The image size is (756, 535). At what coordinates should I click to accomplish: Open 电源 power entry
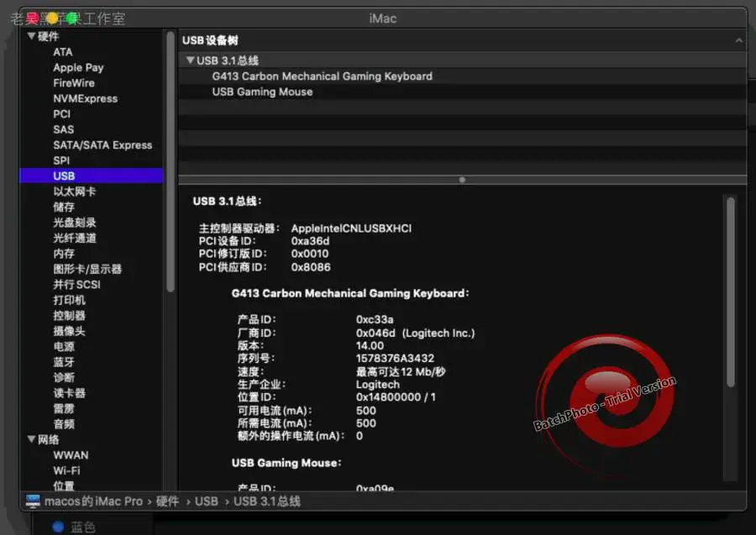[64, 347]
